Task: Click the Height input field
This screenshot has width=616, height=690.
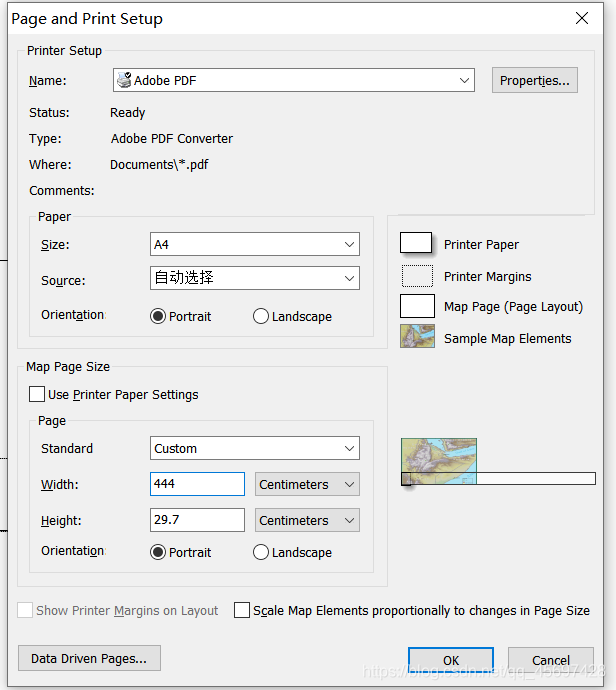Action: (197, 520)
